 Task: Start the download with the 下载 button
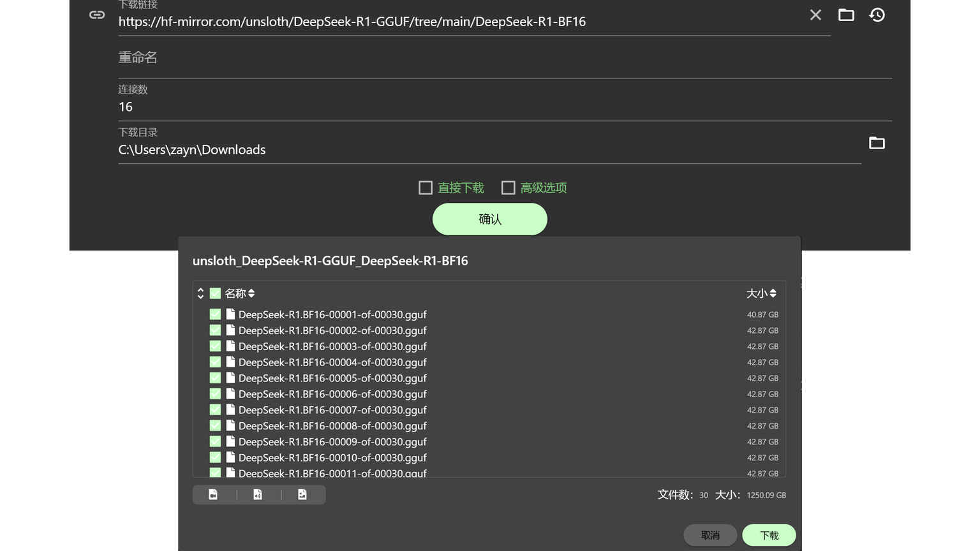pyautogui.click(x=769, y=535)
